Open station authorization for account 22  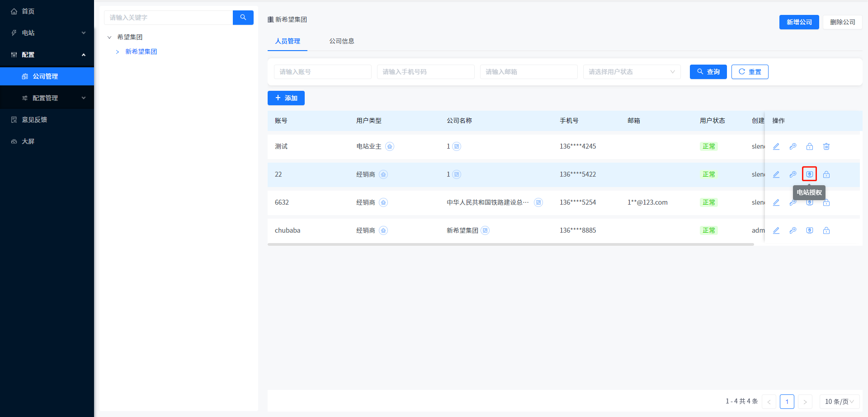[x=809, y=174]
